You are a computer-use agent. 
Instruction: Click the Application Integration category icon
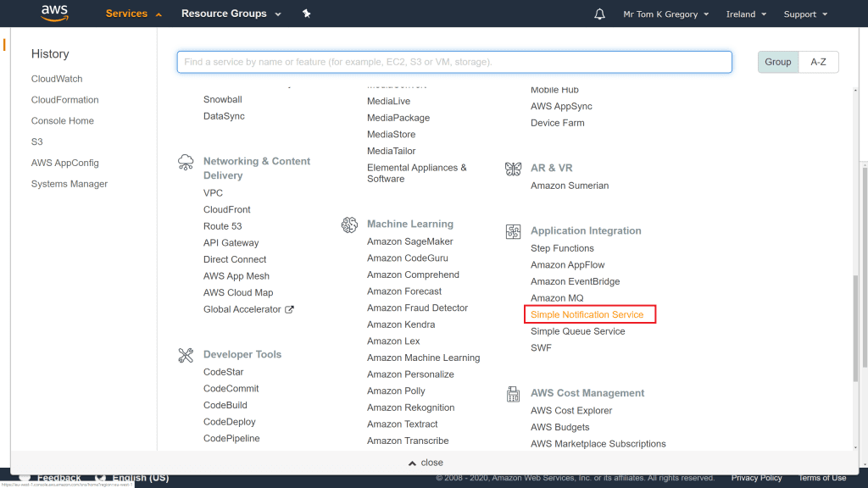(x=513, y=231)
